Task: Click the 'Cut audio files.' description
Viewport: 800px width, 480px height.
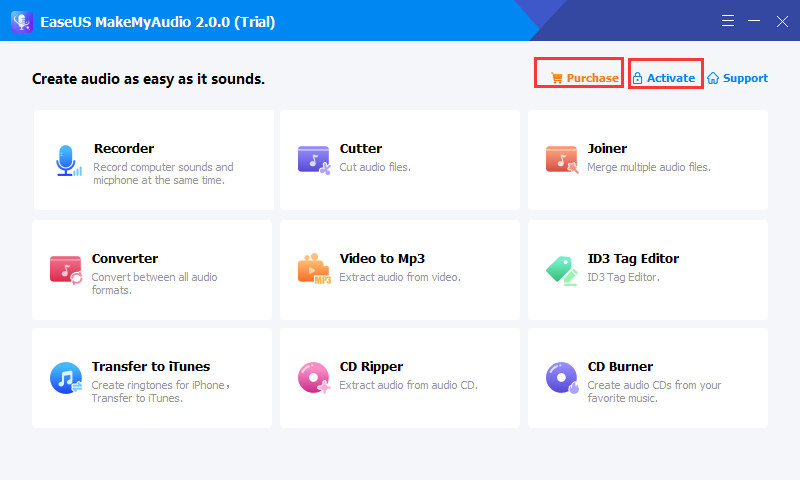Action: tap(375, 167)
